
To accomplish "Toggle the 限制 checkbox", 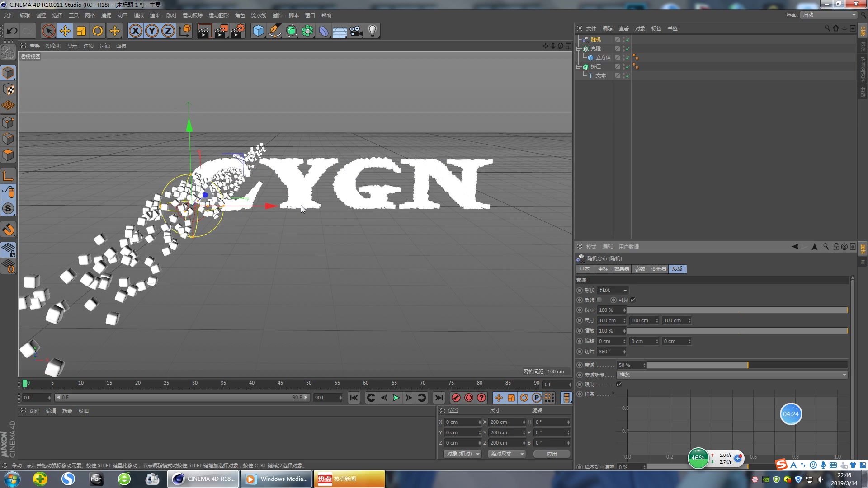I will [x=619, y=385].
